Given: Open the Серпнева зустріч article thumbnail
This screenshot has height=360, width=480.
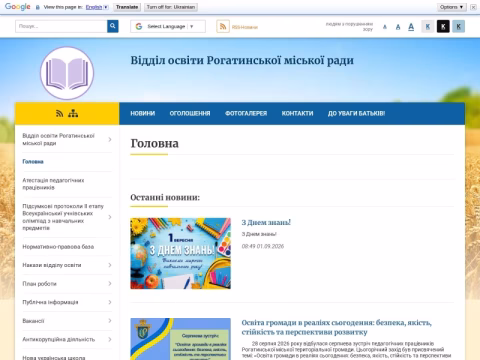Looking at the screenshot, I should click(x=180, y=339).
